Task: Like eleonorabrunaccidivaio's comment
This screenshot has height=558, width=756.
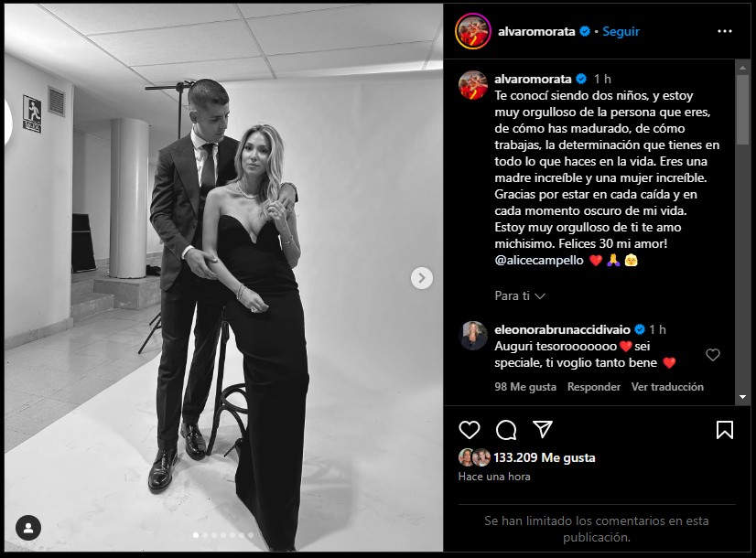Action: click(713, 355)
